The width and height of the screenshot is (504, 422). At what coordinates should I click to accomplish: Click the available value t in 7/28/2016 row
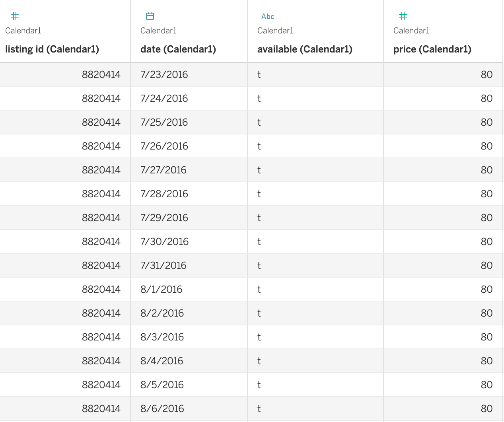(259, 194)
